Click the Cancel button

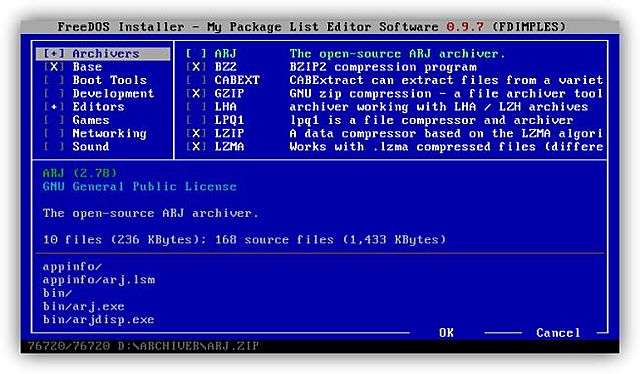click(x=558, y=333)
